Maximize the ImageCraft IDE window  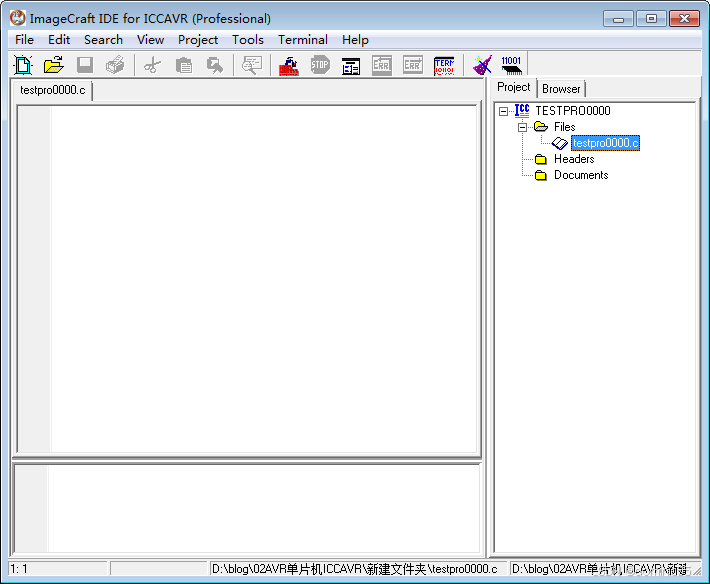click(651, 19)
